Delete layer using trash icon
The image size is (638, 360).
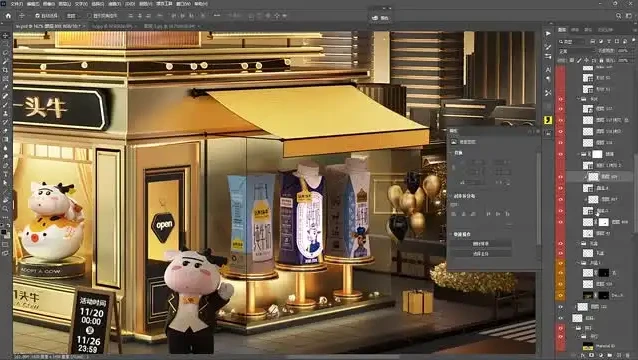coord(627,356)
